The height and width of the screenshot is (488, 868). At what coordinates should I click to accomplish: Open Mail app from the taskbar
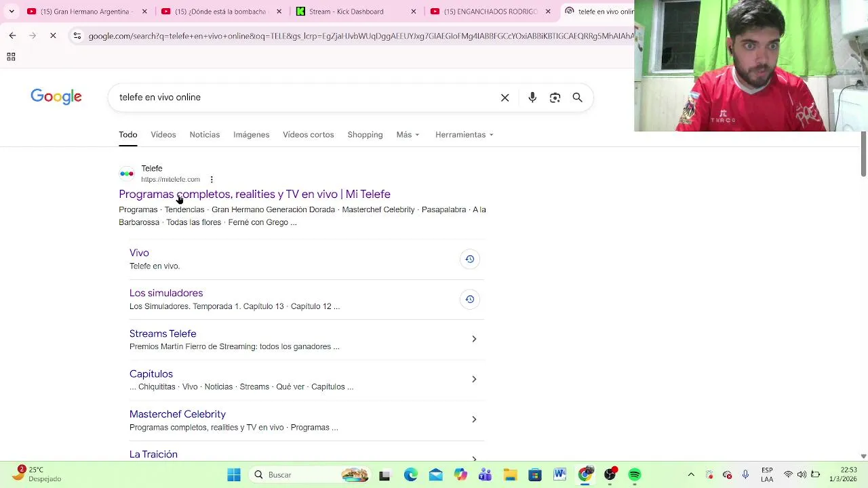point(435,475)
